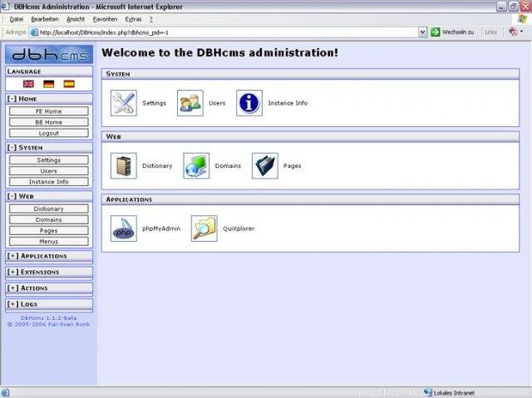Image resolution: width=532 pixels, height=398 pixels.
Task: Collapse the System sidebar section
Action: [x=12, y=147]
